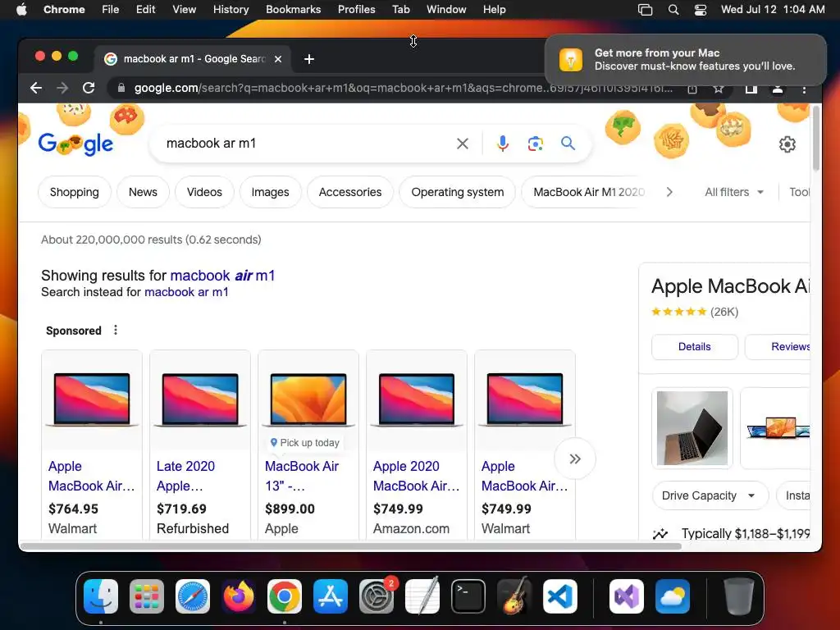
Task: Open a new tab with plus button
Action: 309,59
